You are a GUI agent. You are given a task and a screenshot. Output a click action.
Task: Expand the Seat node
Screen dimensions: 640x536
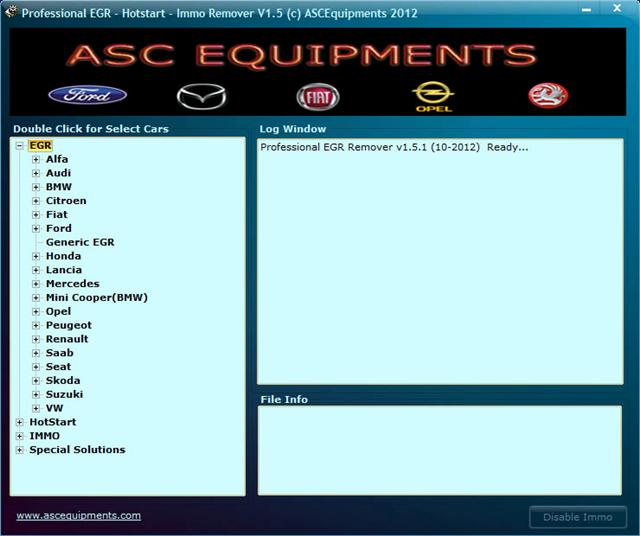pos(36,367)
